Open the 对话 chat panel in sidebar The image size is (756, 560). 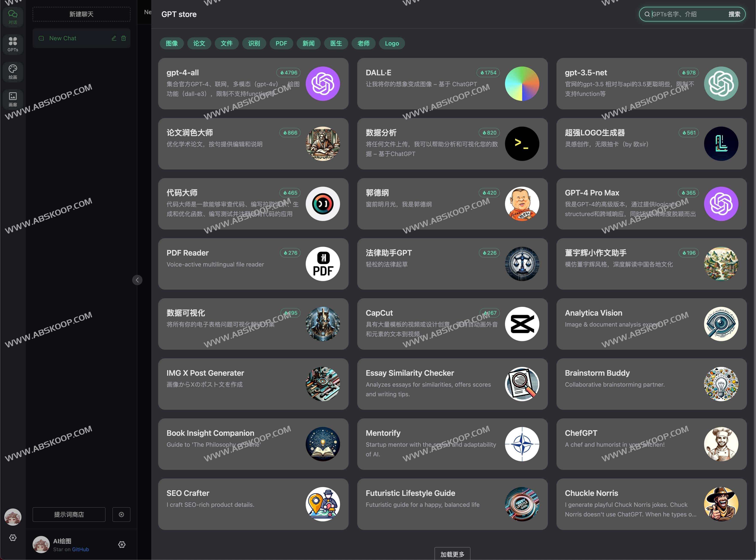point(13,17)
